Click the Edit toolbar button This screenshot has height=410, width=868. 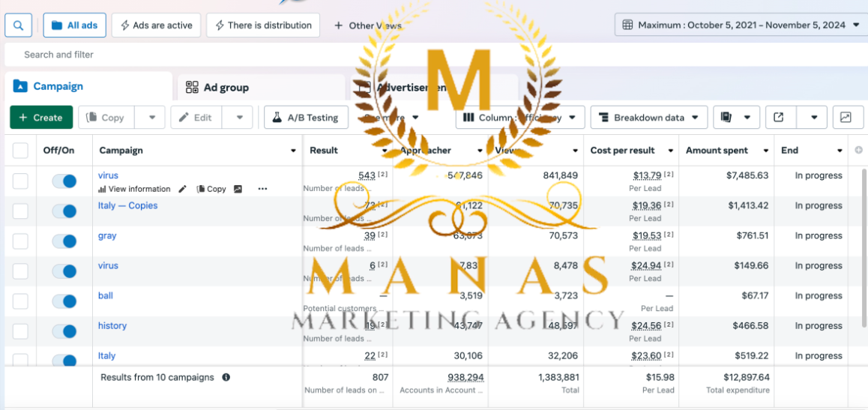tap(196, 117)
